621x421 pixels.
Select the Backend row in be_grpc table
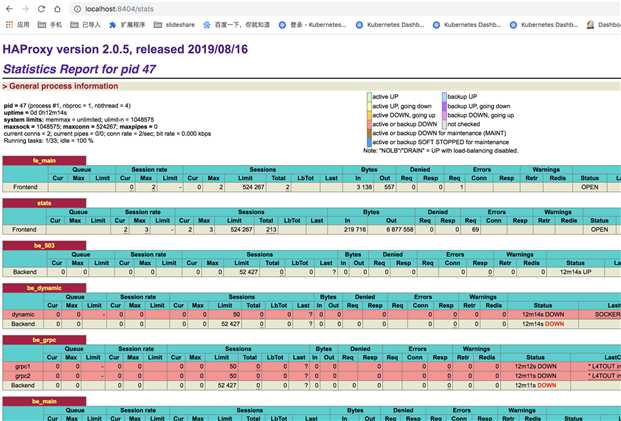click(x=312, y=385)
